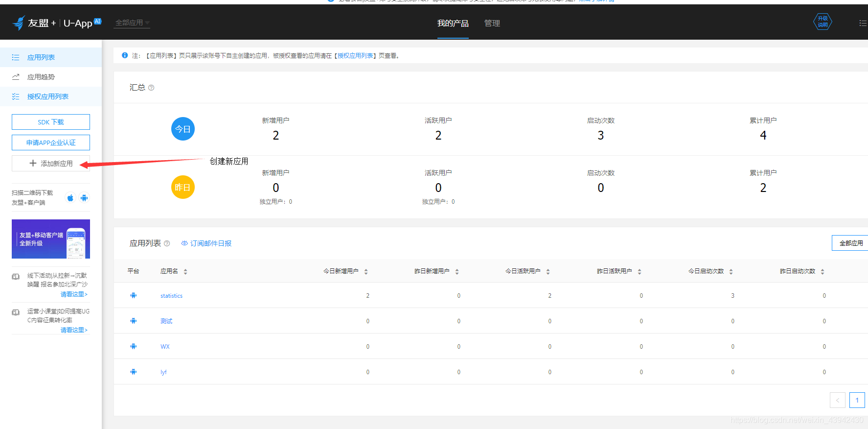Image resolution: width=868 pixels, height=429 pixels.
Task: Sort by 今日启动次数 column arrows
Action: point(731,271)
